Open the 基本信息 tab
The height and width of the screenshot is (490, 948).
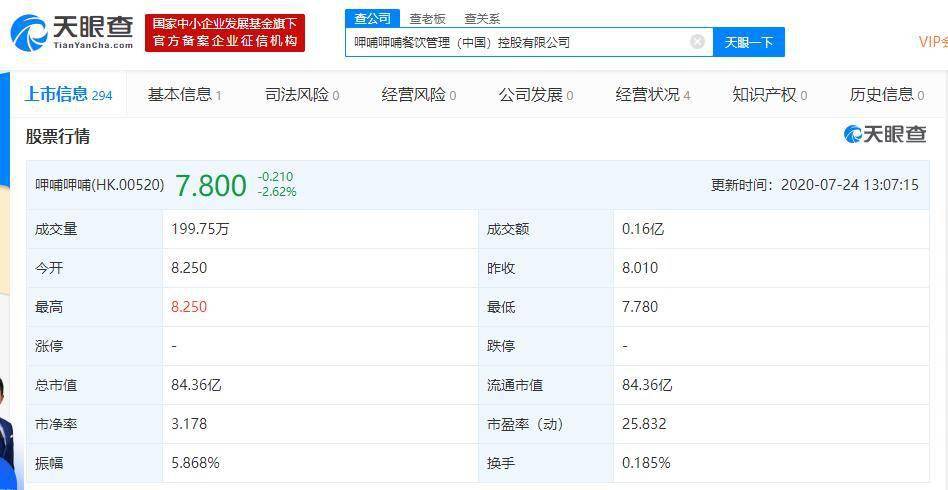click(184, 94)
